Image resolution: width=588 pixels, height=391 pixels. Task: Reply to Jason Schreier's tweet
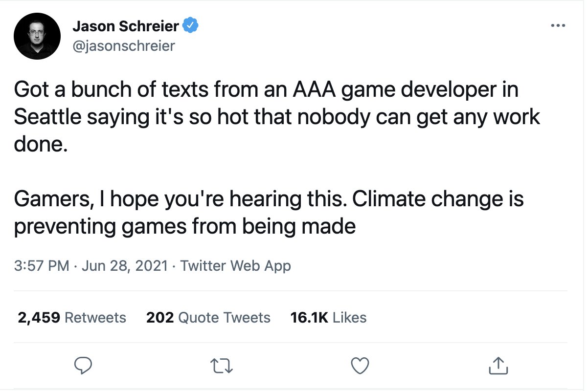pos(83,365)
